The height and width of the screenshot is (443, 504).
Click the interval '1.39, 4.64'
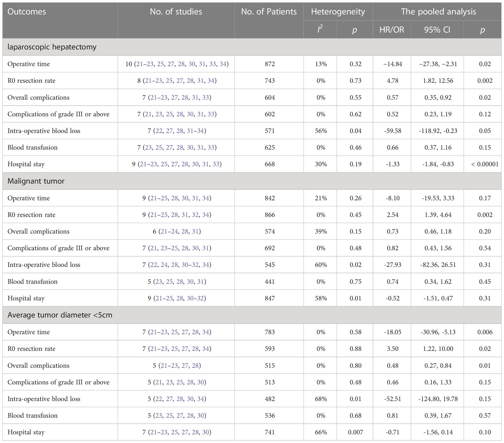point(438,215)
